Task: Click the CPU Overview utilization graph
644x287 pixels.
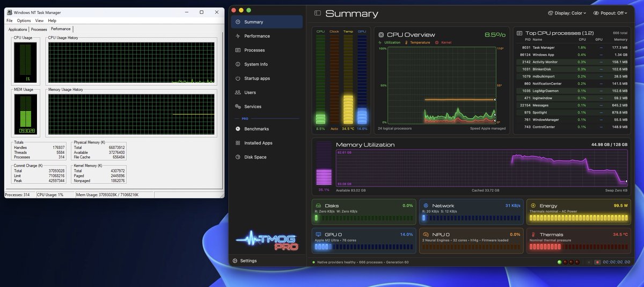Action: pyautogui.click(x=441, y=85)
